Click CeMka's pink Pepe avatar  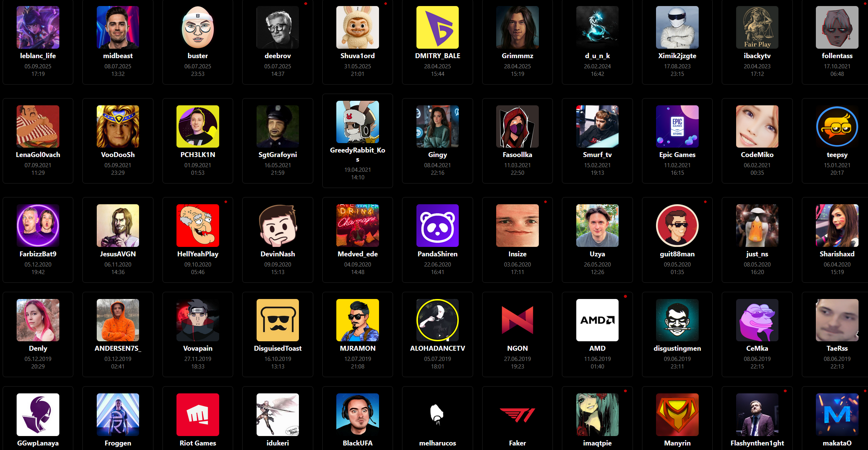click(x=757, y=320)
